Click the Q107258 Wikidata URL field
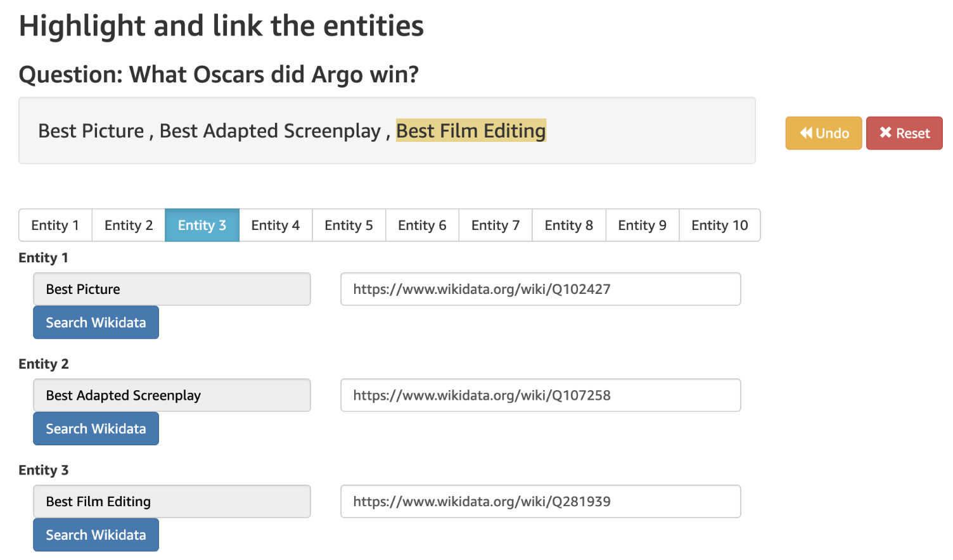The width and height of the screenshot is (953, 560). (540, 395)
